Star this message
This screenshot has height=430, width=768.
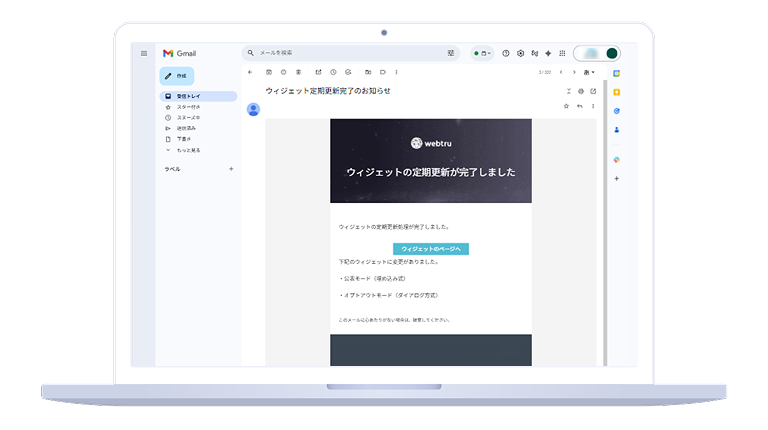[x=566, y=106]
